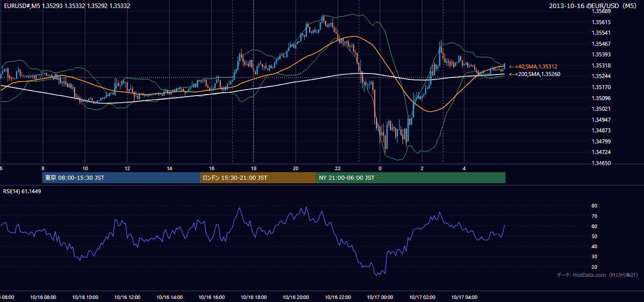Click RSI scale level 60
This screenshot has height=302, width=644.
point(594,226)
